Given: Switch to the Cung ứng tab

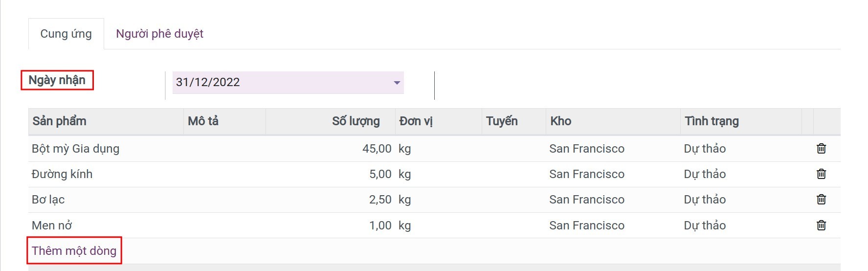Looking at the screenshot, I should 66,34.
